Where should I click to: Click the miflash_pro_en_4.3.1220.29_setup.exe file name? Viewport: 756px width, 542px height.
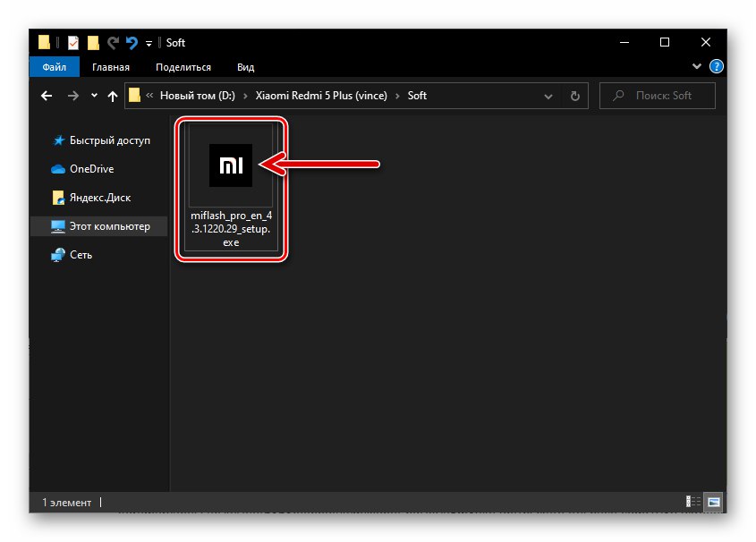coord(231,229)
